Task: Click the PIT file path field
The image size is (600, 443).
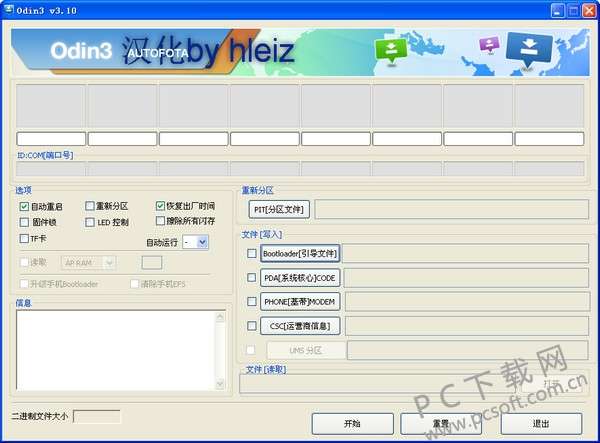Action: click(x=452, y=209)
